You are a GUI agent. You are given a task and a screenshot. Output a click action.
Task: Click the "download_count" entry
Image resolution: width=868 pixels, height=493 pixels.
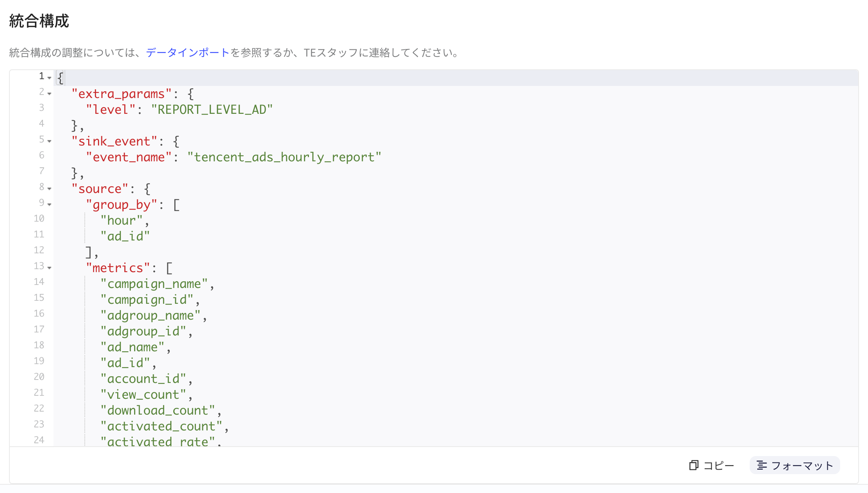point(157,410)
